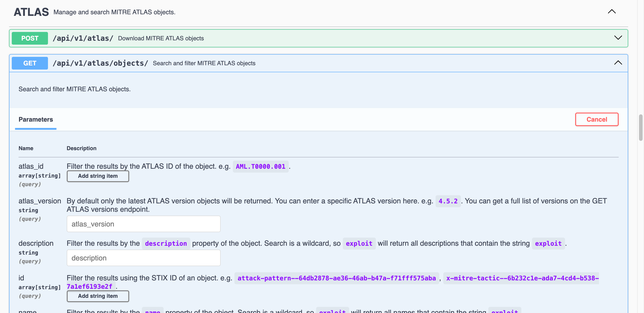The height and width of the screenshot is (313, 644).
Task: Add string item for atlas_id
Action: pyautogui.click(x=98, y=176)
